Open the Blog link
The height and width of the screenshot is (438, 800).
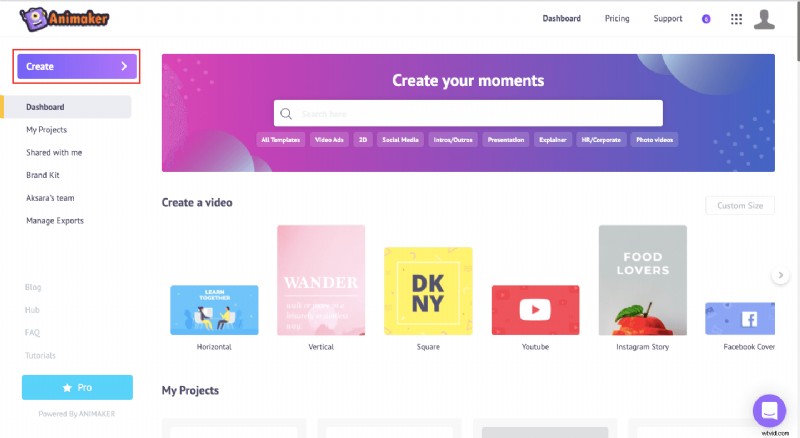tap(33, 287)
